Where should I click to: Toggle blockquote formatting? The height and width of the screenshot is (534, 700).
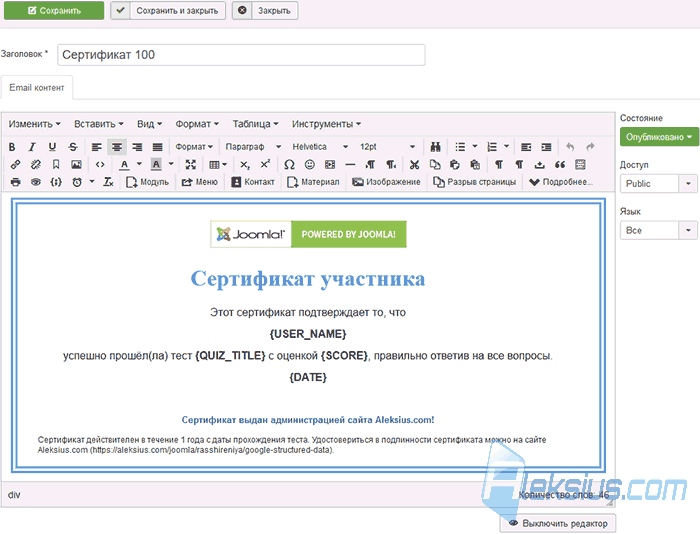(x=560, y=165)
